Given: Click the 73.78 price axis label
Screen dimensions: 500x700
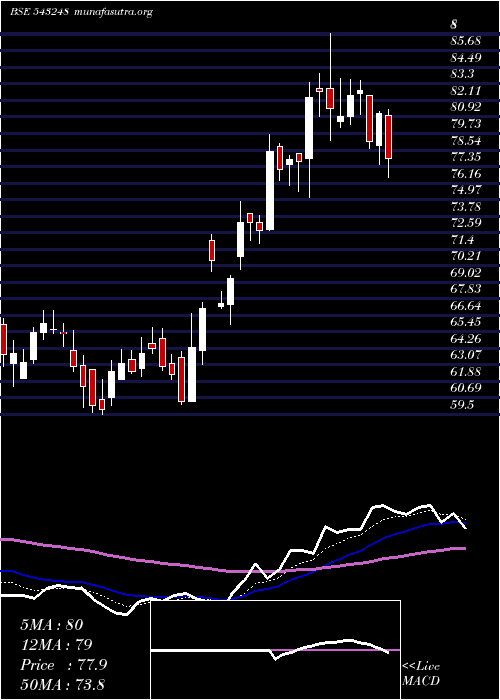Looking at the screenshot, I should point(465,207).
